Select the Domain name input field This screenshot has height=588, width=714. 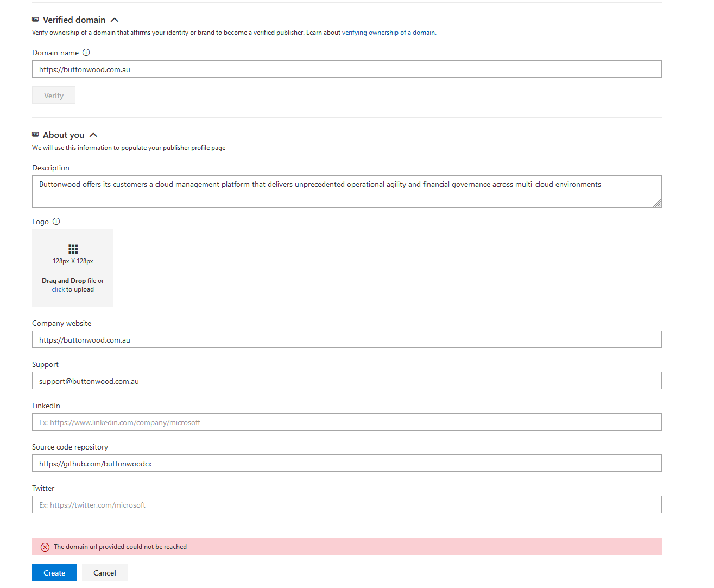coord(347,69)
